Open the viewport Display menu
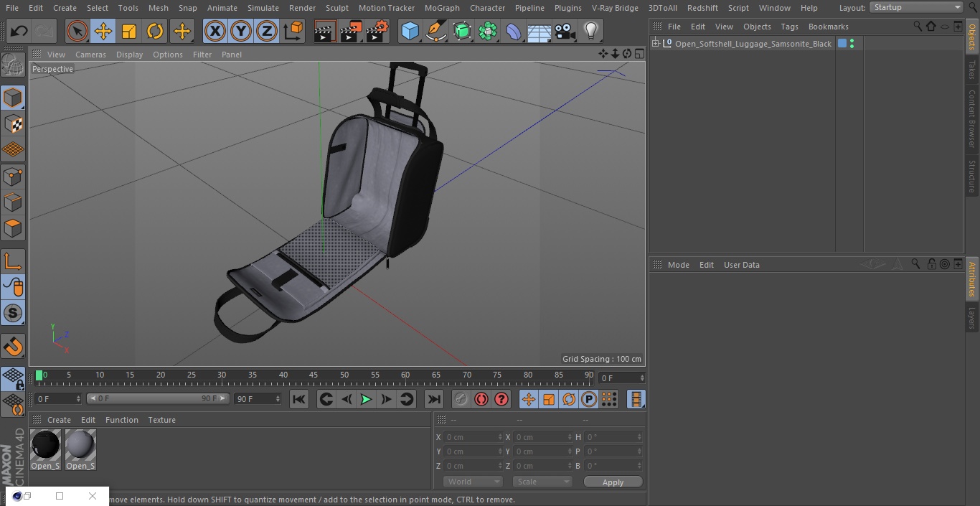The width and height of the screenshot is (980, 506). coord(129,55)
